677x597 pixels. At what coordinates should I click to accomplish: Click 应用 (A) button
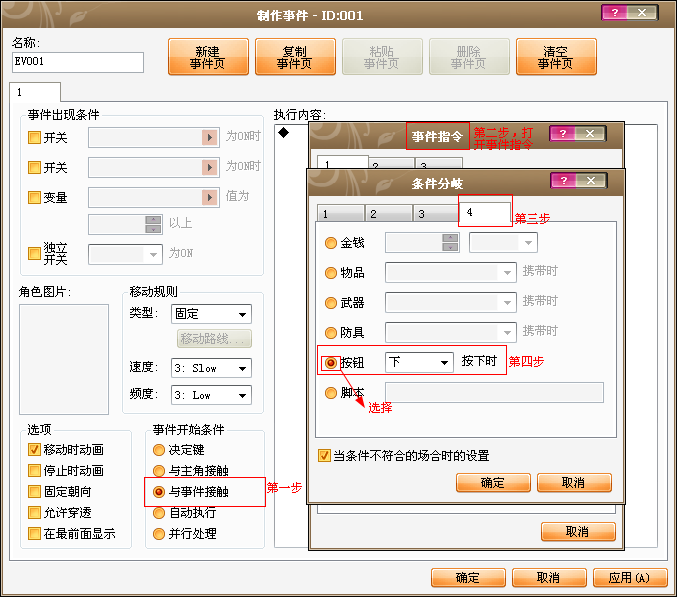pyautogui.click(x=630, y=578)
